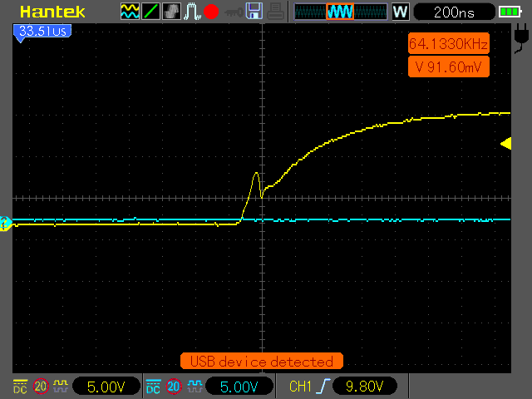Screen dimensions: 532x399
Task: Toggle CH1 yellow DC coupling indicator
Action: (x=20, y=387)
